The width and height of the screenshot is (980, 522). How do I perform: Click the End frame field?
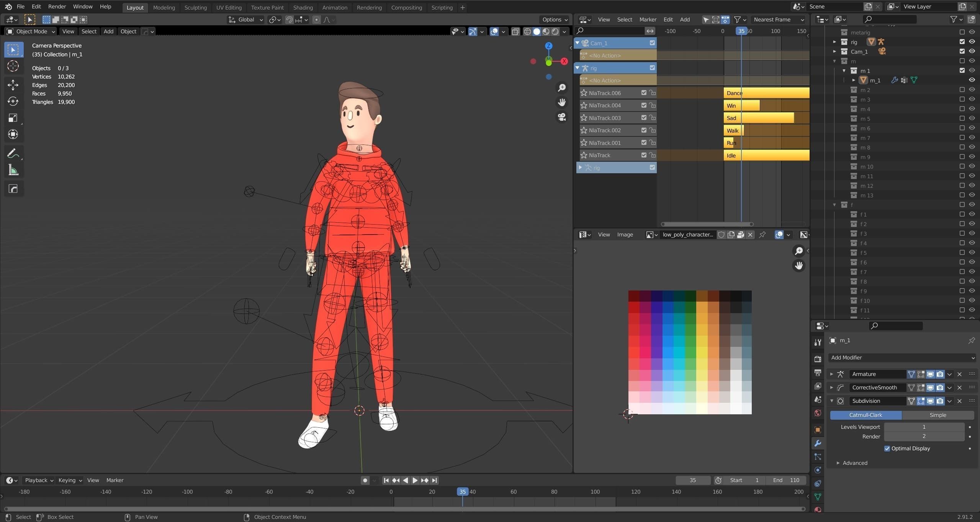[x=786, y=480]
